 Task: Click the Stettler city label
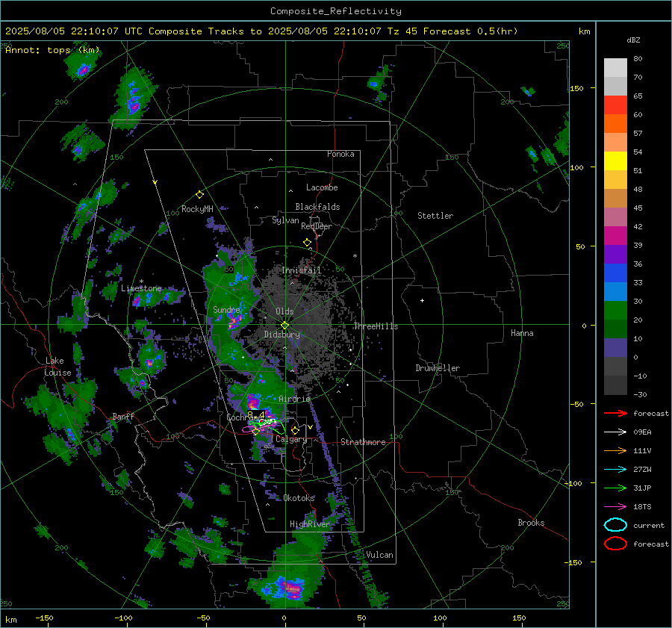click(435, 216)
